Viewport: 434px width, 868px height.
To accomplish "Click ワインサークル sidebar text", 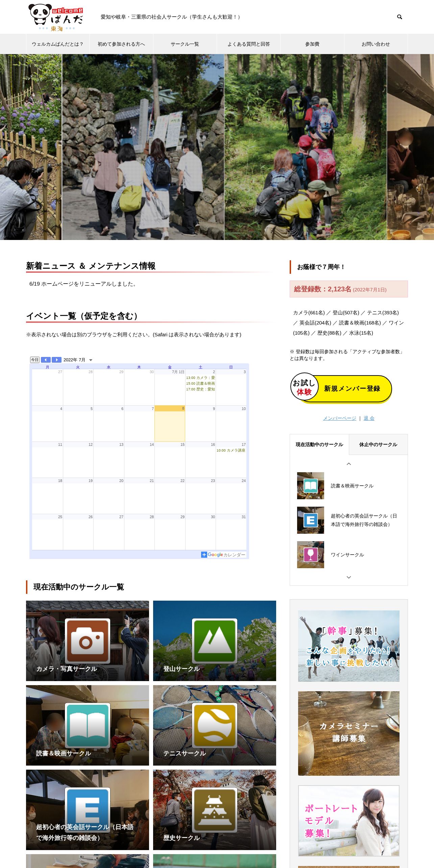I will [347, 555].
